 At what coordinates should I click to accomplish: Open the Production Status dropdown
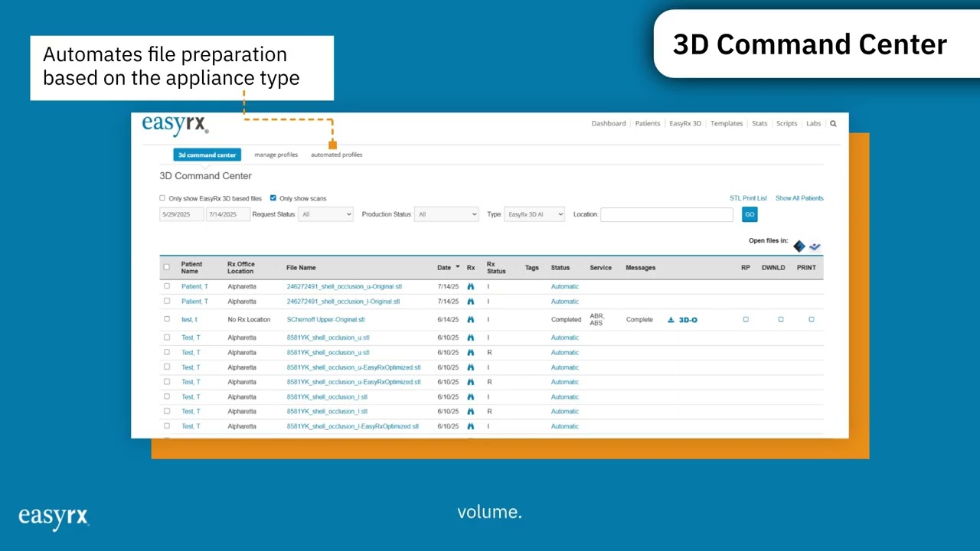446,214
